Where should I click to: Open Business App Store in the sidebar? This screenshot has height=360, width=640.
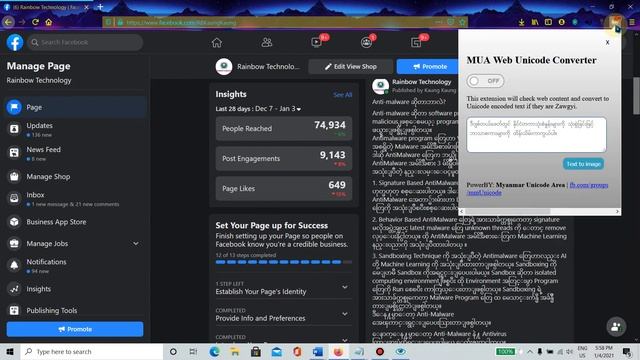point(75,222)
